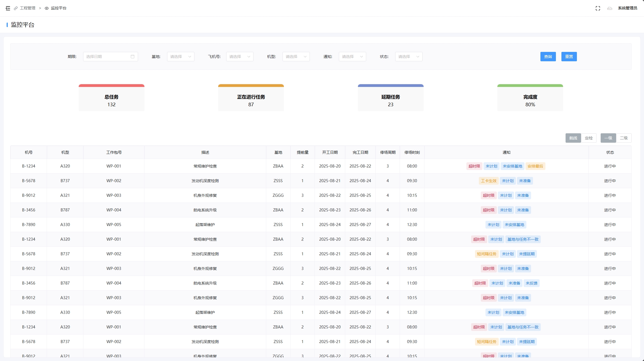Open the 通知 dropdown
The height and width of the screenshot is (361, 644).
click(352, 57)
